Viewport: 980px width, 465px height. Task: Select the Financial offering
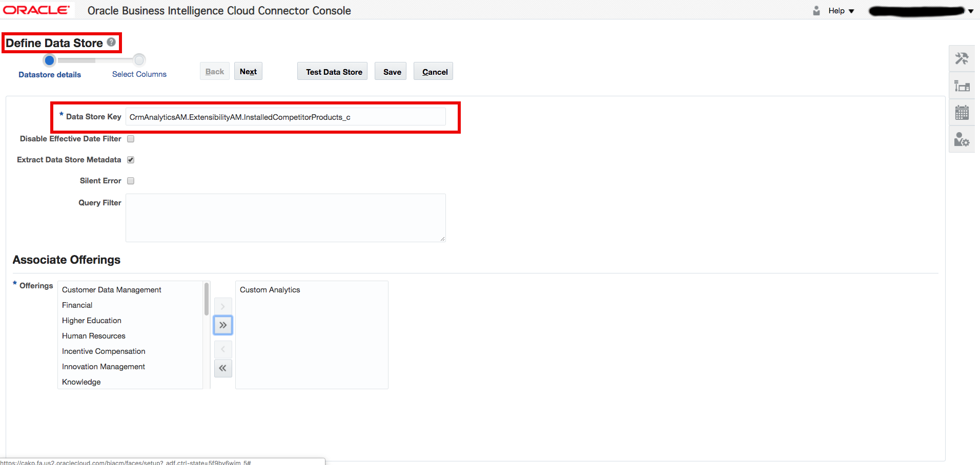click(x=77, y=305)
